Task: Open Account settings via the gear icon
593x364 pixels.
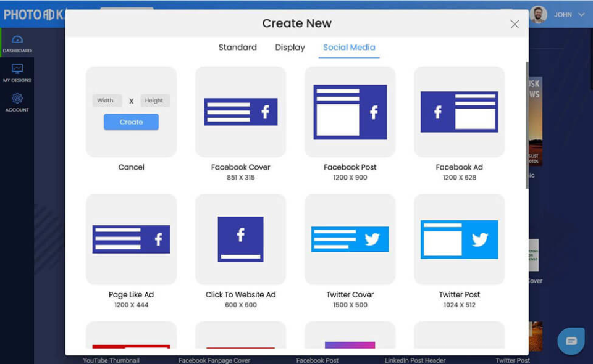Action: coord(17,101)
